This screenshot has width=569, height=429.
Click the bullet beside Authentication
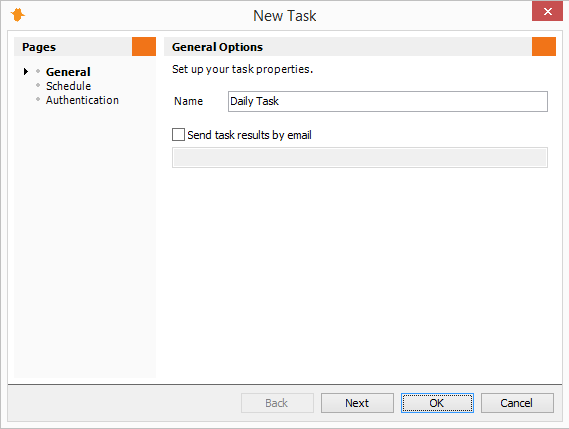(38, 99)
